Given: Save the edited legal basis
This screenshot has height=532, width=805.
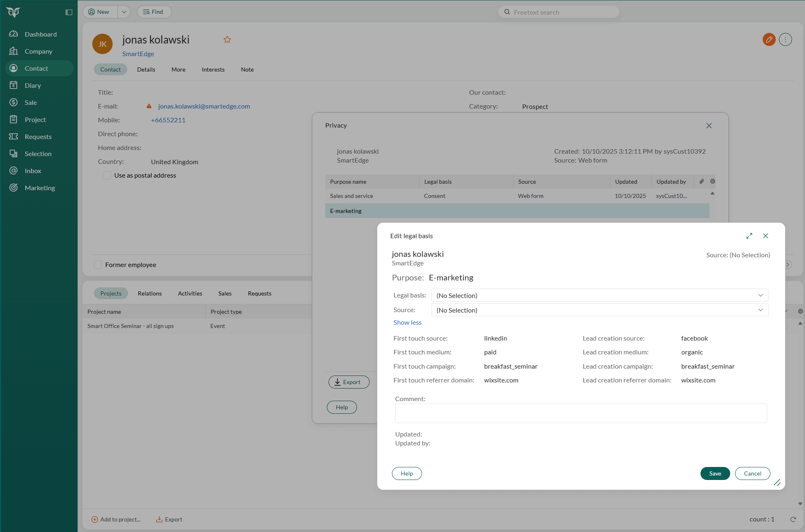Looking at the screenshot, I should tap(715, 473).
